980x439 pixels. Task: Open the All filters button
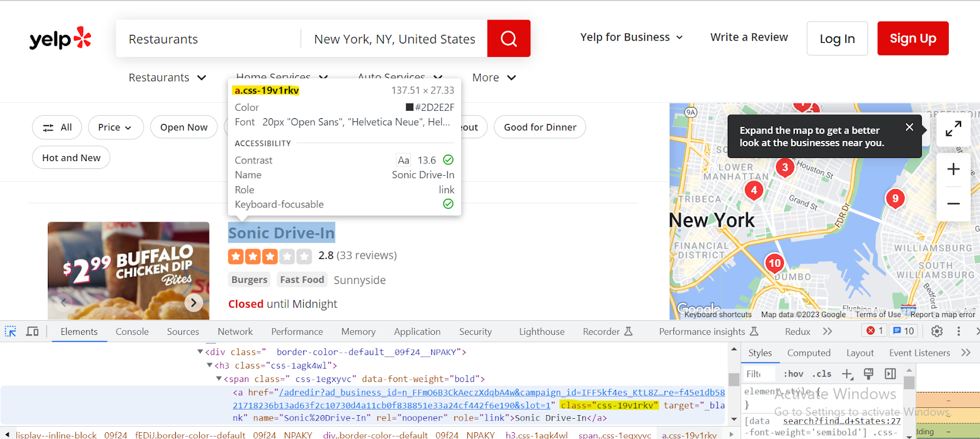57,127
